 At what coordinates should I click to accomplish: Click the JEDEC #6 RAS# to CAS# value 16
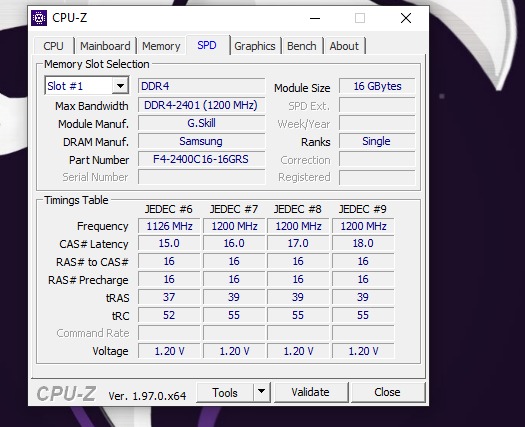pyautogui.click(x=169, y=261)
